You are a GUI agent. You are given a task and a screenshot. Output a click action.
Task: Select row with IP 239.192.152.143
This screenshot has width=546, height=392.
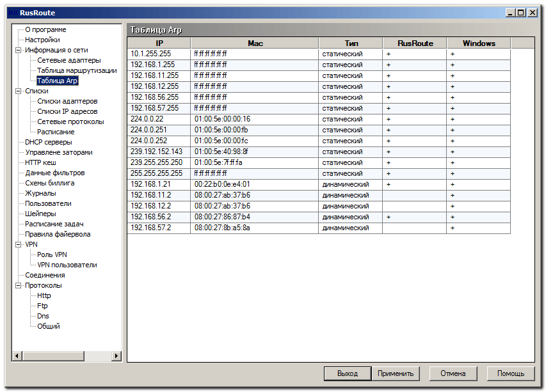[319, 152]
